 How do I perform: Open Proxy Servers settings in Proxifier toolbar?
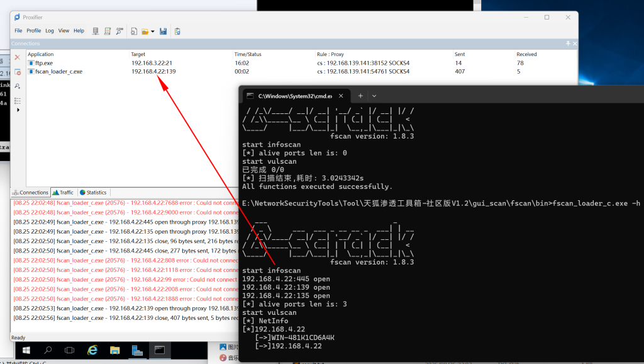click(96, 31)
